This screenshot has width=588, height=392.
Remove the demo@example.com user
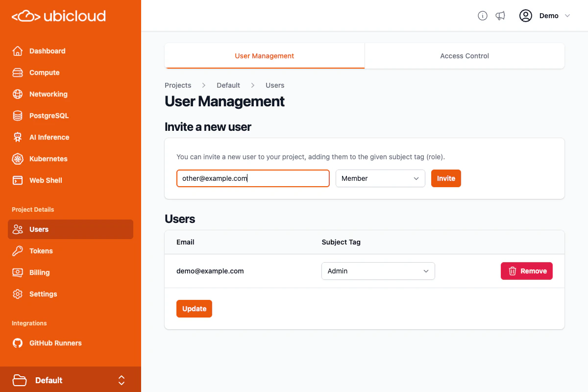pos(526,271)
